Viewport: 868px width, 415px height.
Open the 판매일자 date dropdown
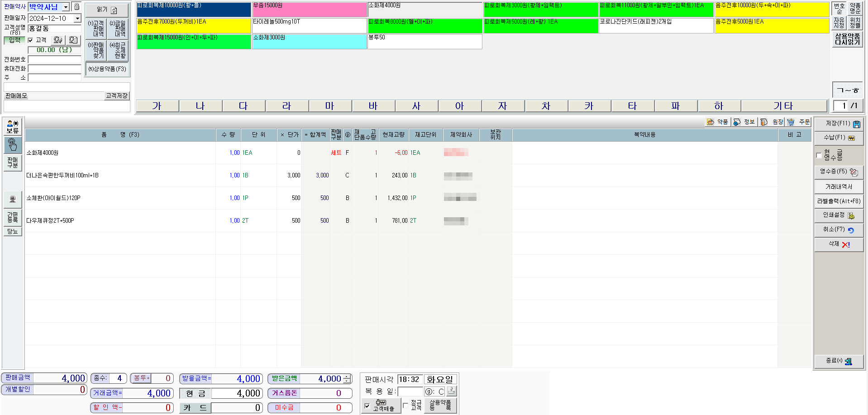pos(77,19)
